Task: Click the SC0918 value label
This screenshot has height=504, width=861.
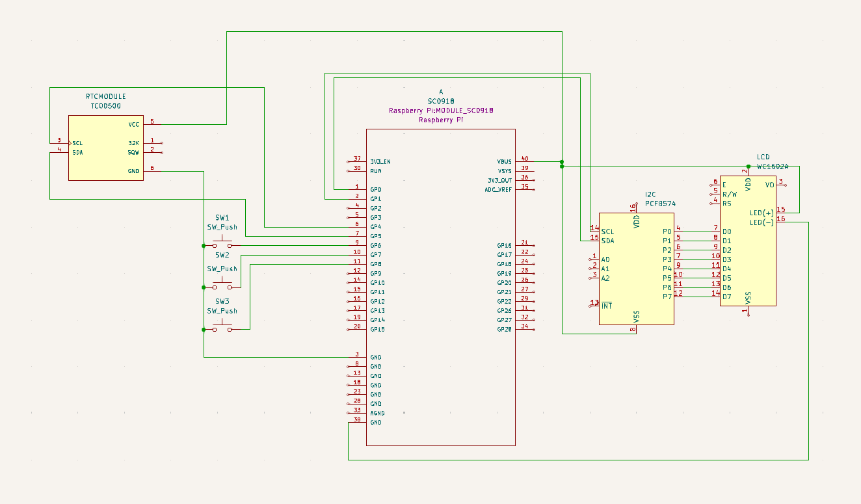Action: [440, 101]
